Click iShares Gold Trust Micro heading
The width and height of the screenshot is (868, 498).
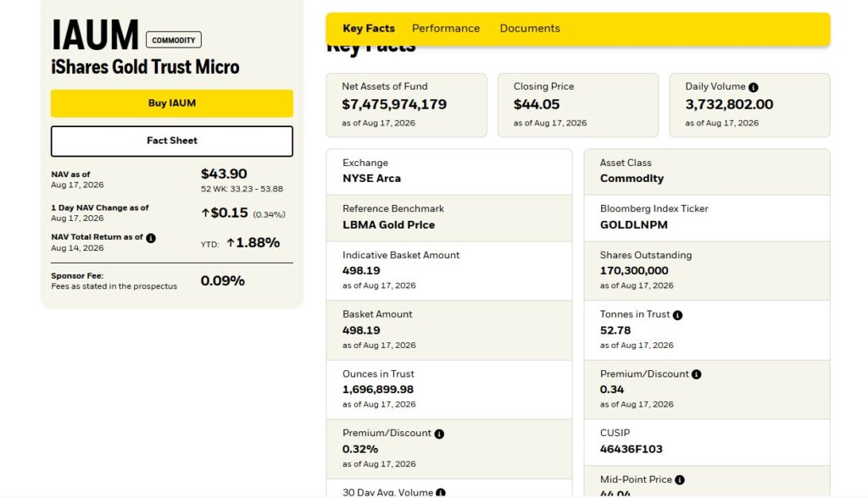(x=145, y=67)
